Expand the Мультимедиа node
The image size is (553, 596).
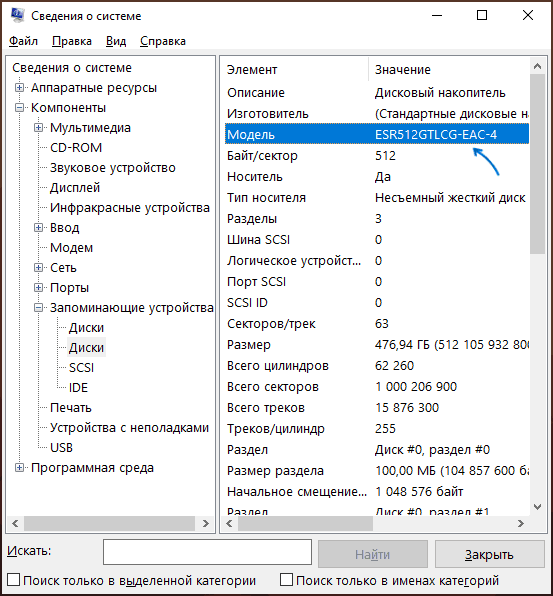point(38,128)
